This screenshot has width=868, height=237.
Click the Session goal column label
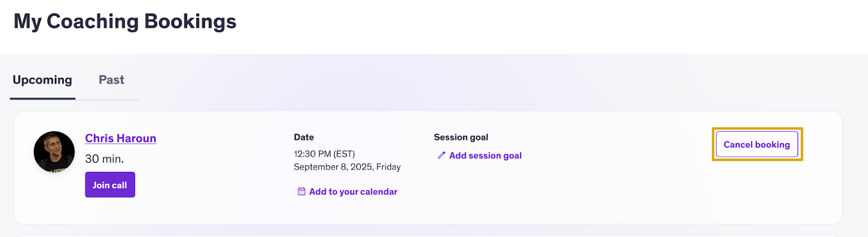click(461, 138)
